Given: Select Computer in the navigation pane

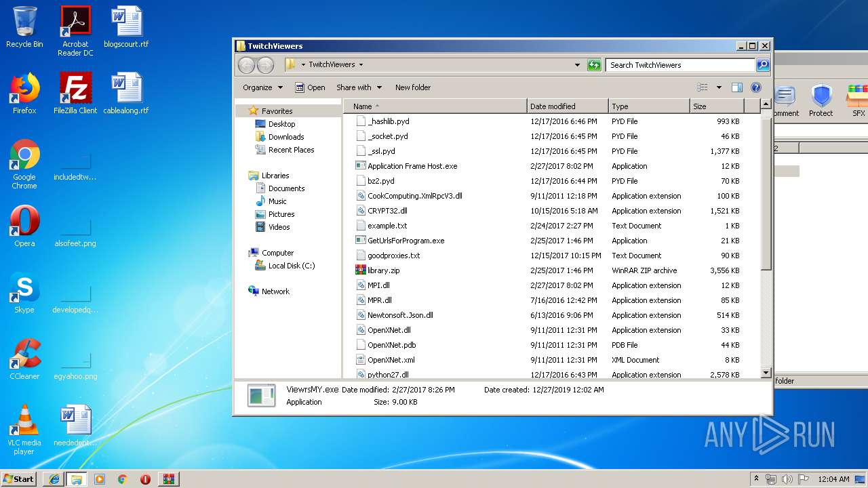Looking at the screenshot, I should click(x=277, y=253).
